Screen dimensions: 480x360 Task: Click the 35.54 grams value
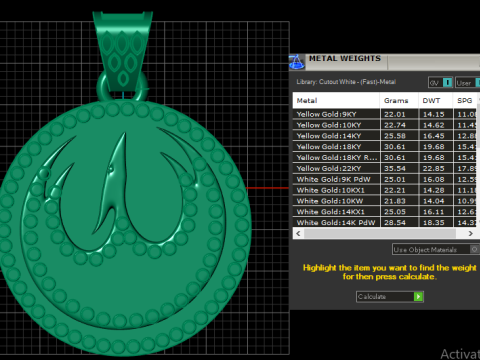(x=395, y=168)
